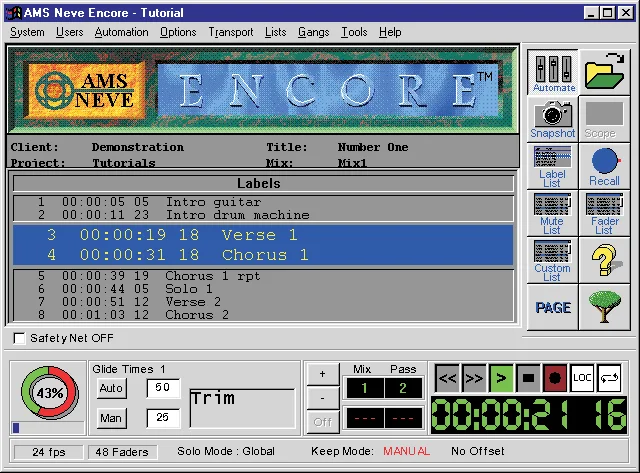Select label 'Chorus 1 rpt'
640x473 pixels.
coord(263,276)
